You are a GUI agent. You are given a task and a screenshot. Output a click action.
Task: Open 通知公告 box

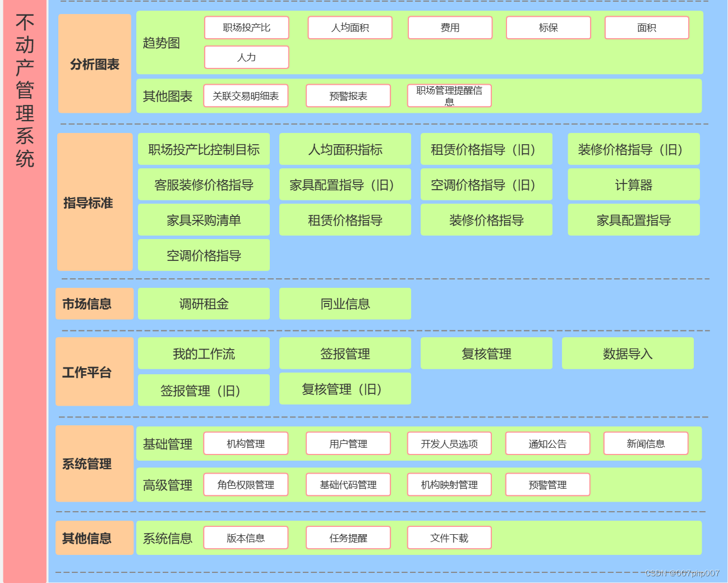click(x=548, y=443)
